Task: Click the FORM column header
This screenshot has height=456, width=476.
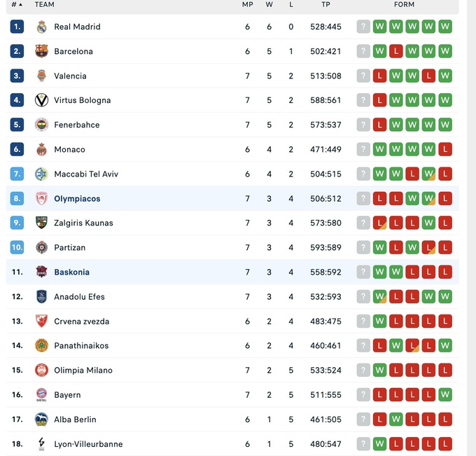Action: click(404, 4)
